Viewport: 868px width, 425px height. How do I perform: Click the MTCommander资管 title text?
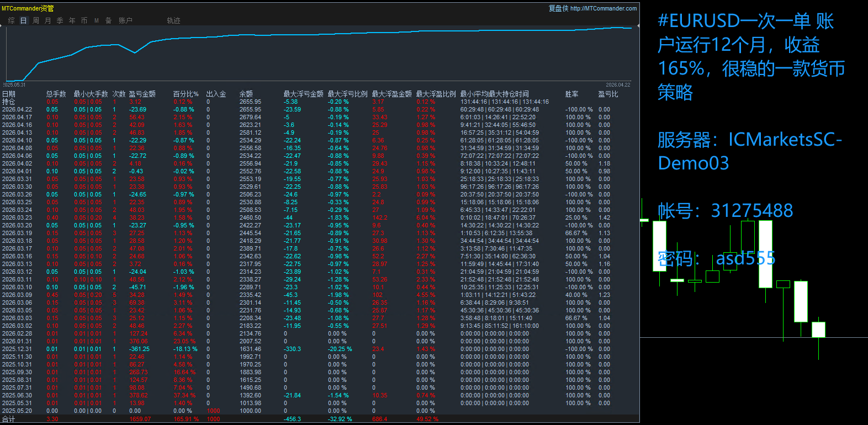[x=28, y=8]
